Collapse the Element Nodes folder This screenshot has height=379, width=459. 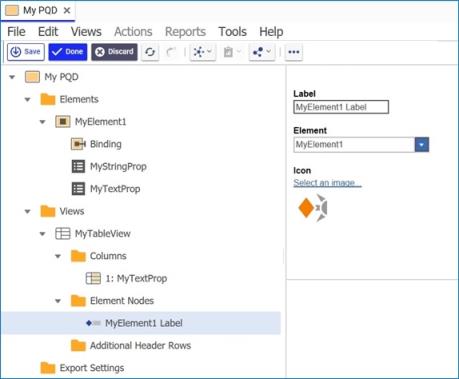pyautogui.click(x=58, y=301)
